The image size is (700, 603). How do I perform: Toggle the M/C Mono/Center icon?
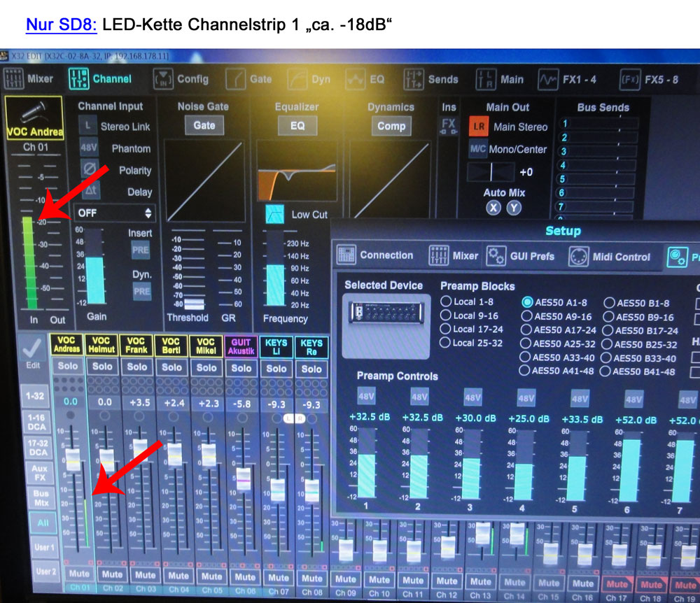477,148
